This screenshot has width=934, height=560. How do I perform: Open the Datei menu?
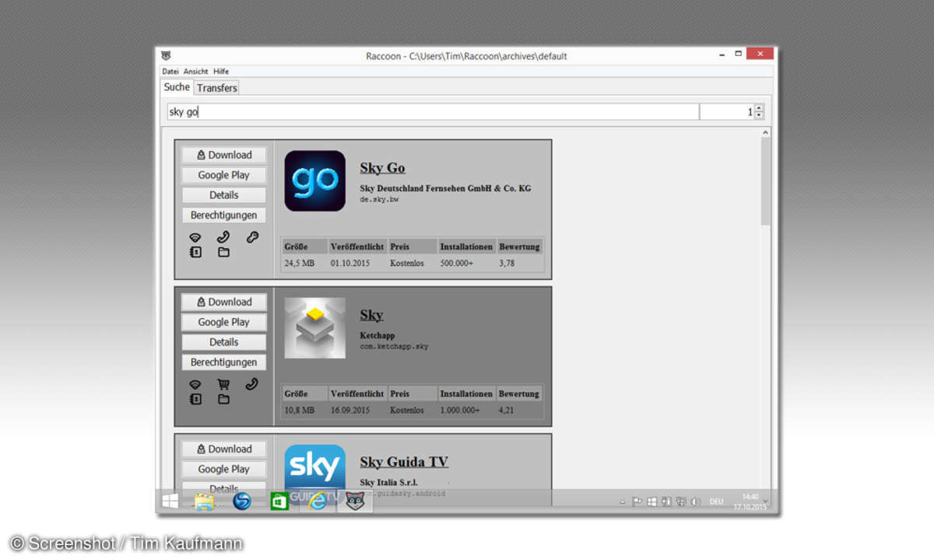point(170,72)
